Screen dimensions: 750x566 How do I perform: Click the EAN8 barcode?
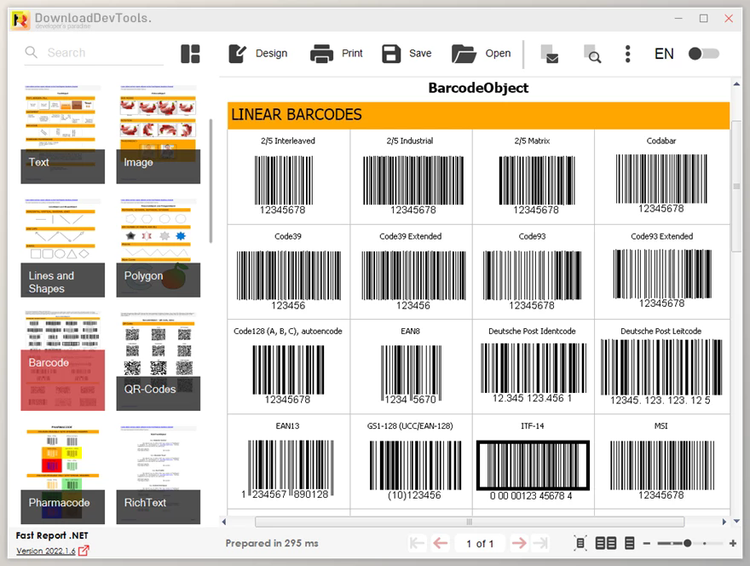tap(411, 375)
